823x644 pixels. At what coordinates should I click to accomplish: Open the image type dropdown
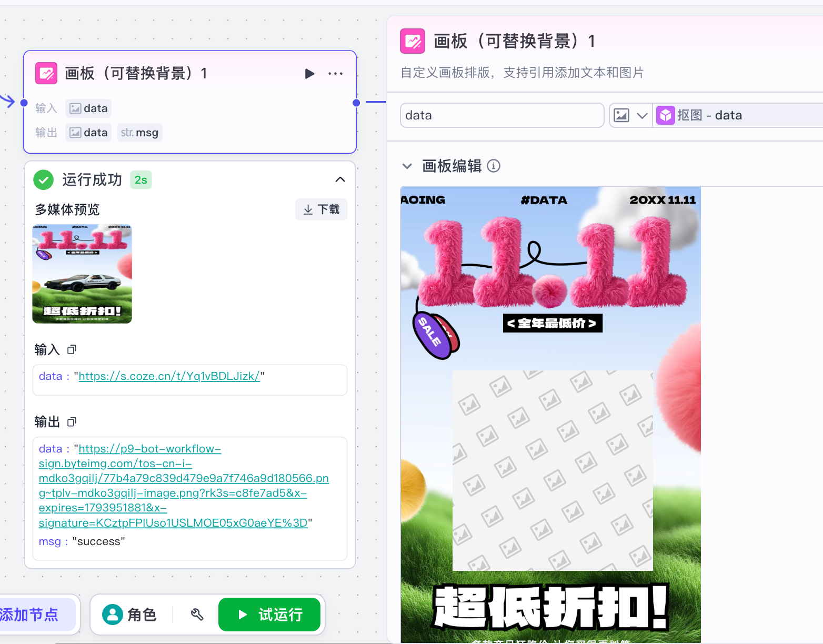click(631, 115)
